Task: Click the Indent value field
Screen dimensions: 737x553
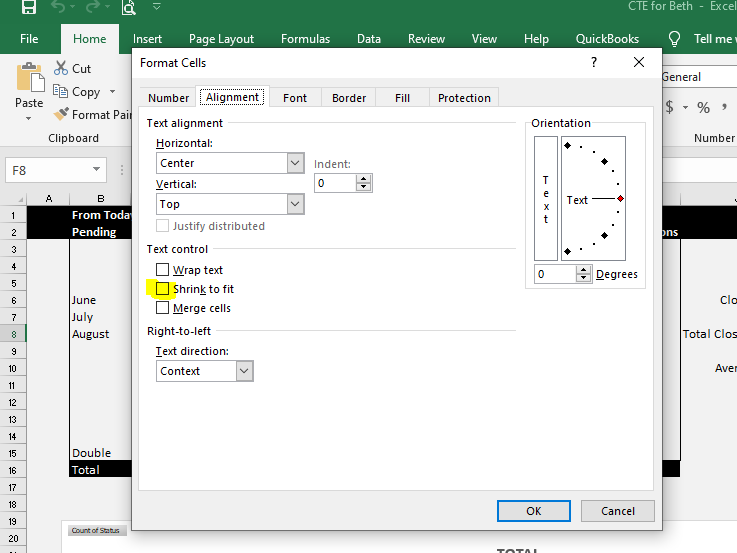Action: point(335,183)
